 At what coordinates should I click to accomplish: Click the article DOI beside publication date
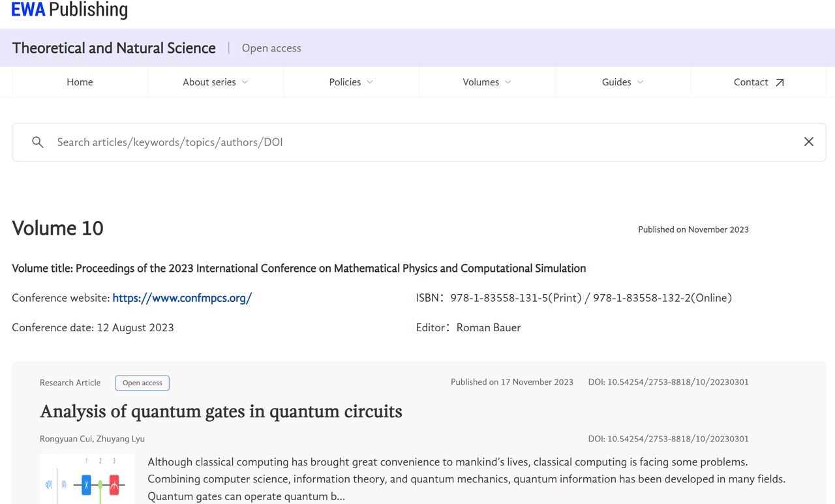pos(668,382)
